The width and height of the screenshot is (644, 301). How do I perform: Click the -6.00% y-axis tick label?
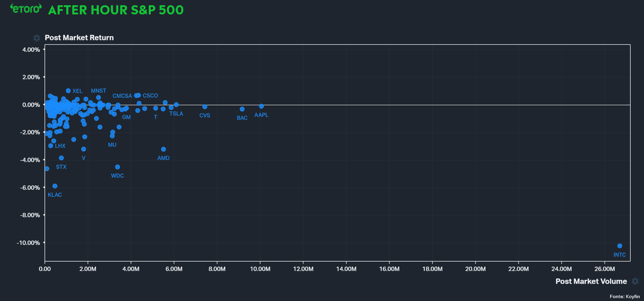coord(31,188)
